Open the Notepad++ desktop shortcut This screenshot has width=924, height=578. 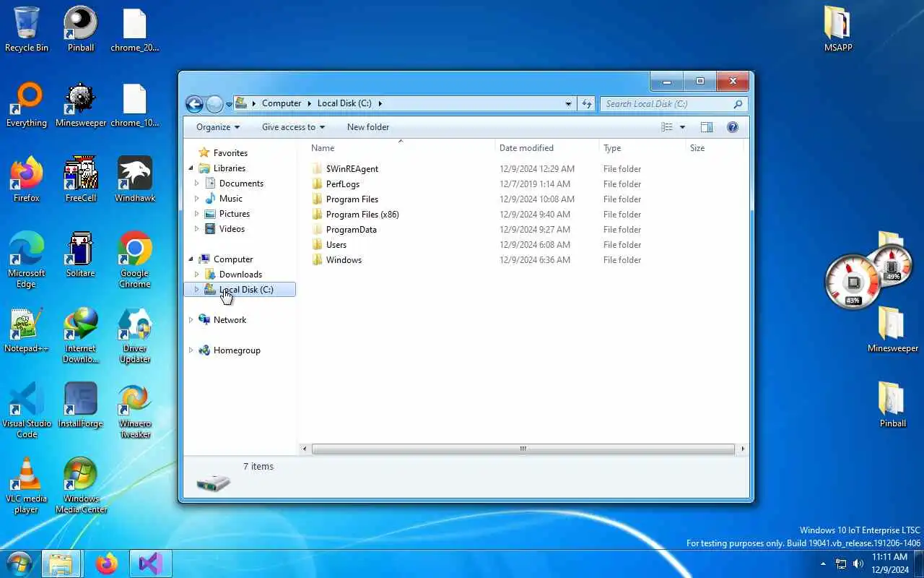[x=27, y=330]
